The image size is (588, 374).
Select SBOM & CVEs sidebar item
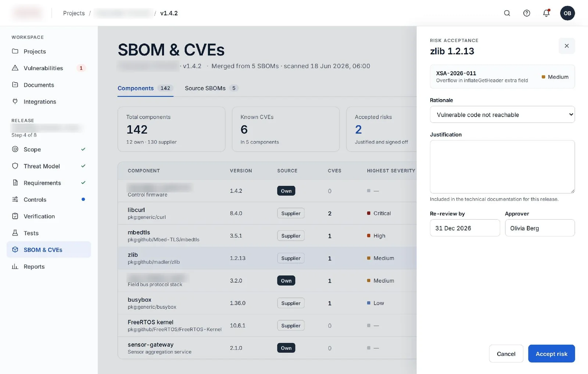pyautogui.click(x=49, y=250)
